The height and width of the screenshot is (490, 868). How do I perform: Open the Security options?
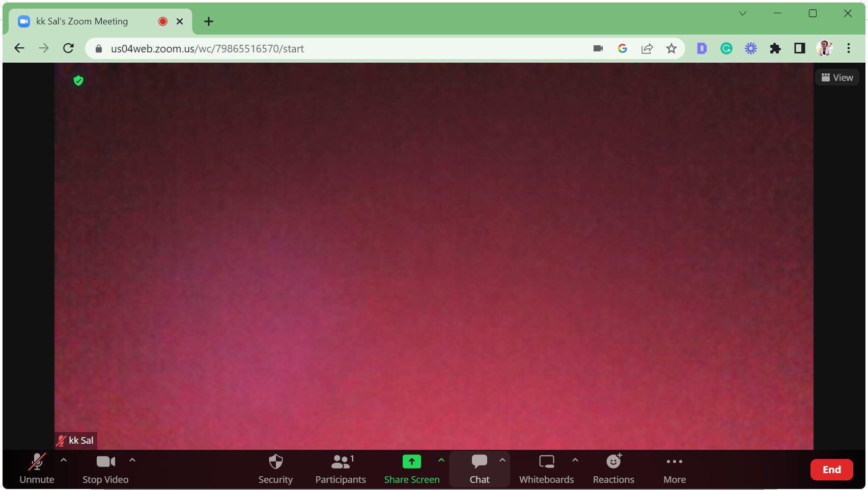tap(275, 468)
